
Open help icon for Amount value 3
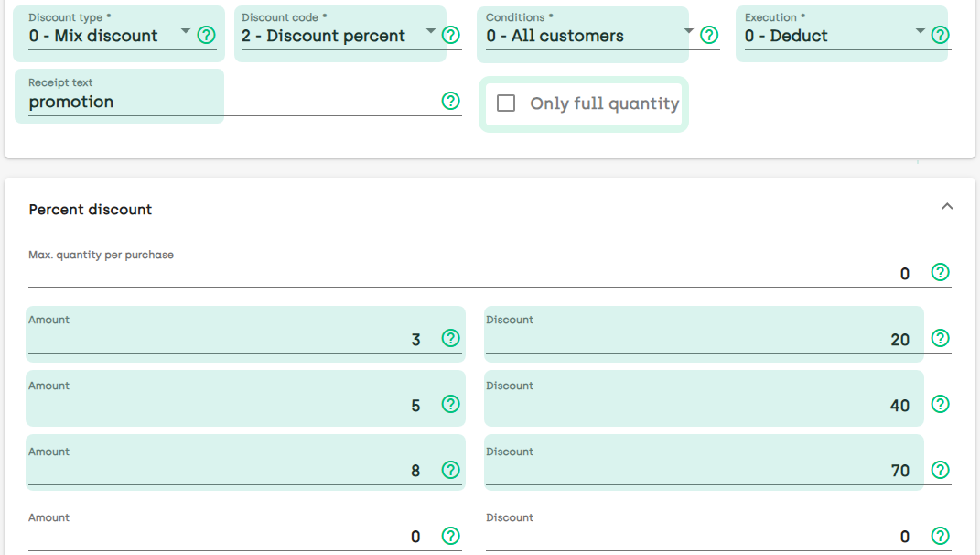451,339
